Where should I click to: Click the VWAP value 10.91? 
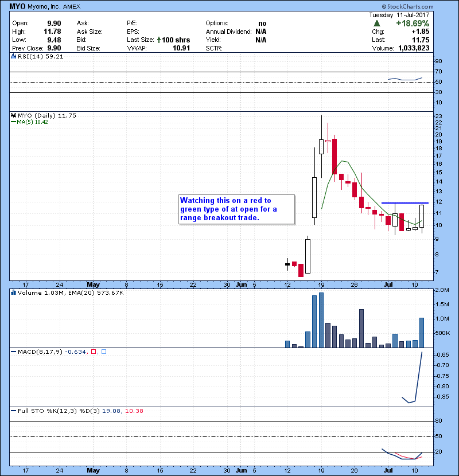point(181,48)
